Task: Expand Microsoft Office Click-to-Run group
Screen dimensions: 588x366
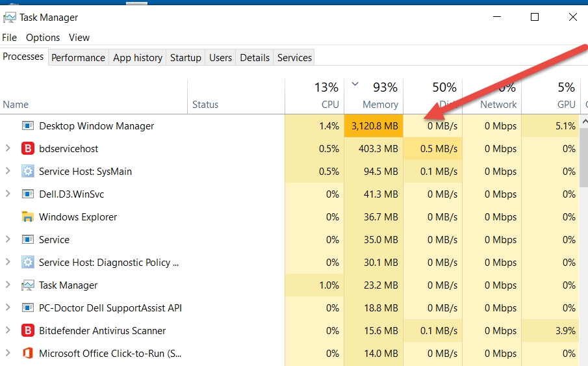Action: tap(8, 353)
